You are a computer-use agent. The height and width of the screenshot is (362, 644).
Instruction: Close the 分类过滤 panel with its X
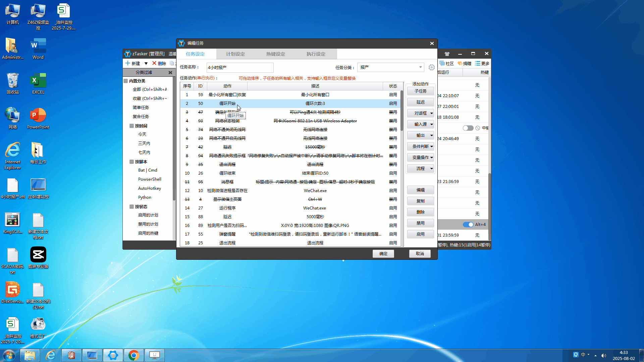coord(170,72)
